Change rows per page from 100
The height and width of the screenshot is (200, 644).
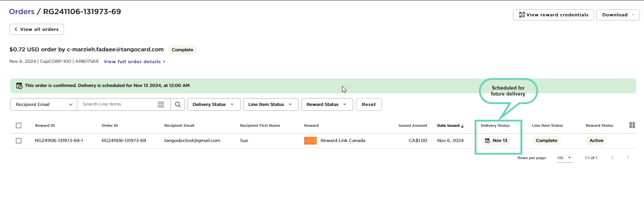564,158
